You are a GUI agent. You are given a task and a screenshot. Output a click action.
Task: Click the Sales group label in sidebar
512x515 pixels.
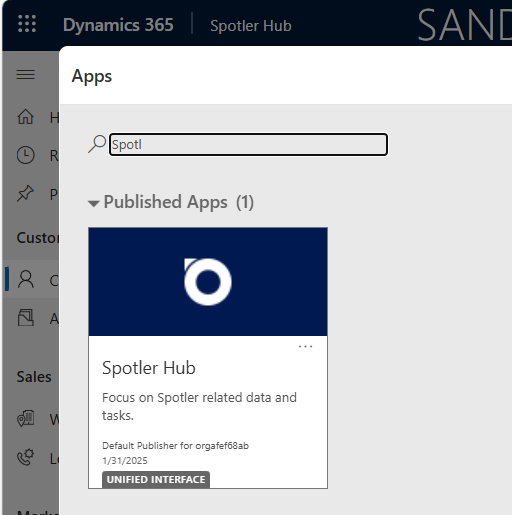(x=34, y=377)
